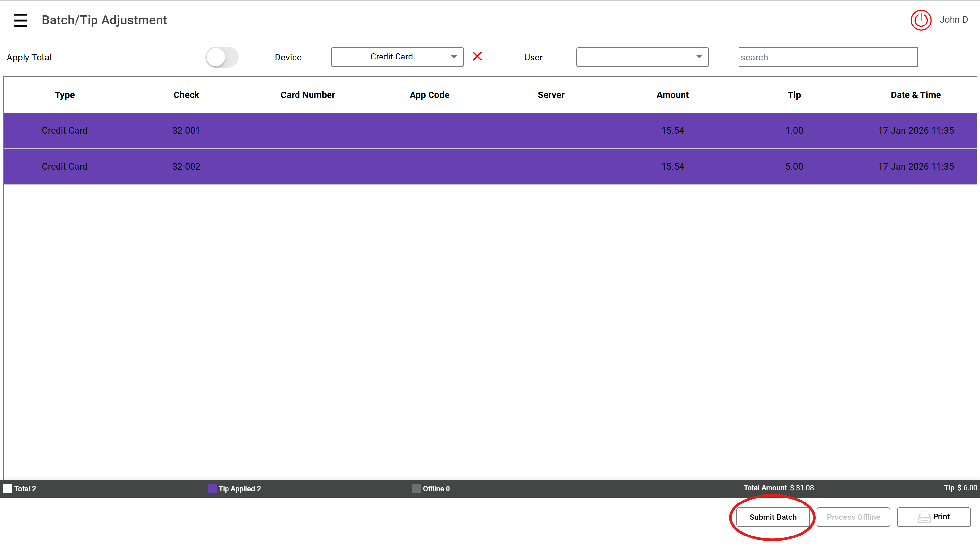
Task: Click into the search field
Action: tap(828, 57)
